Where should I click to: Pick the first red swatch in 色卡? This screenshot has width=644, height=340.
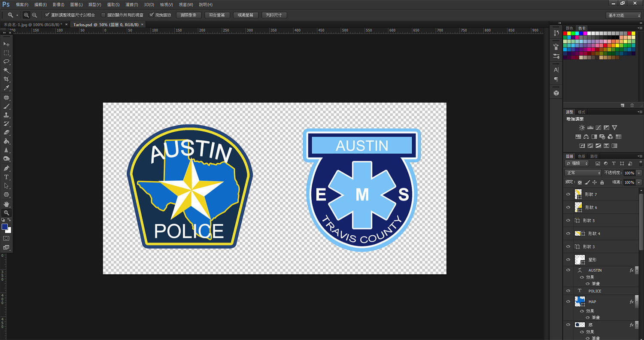coord(565,33)
